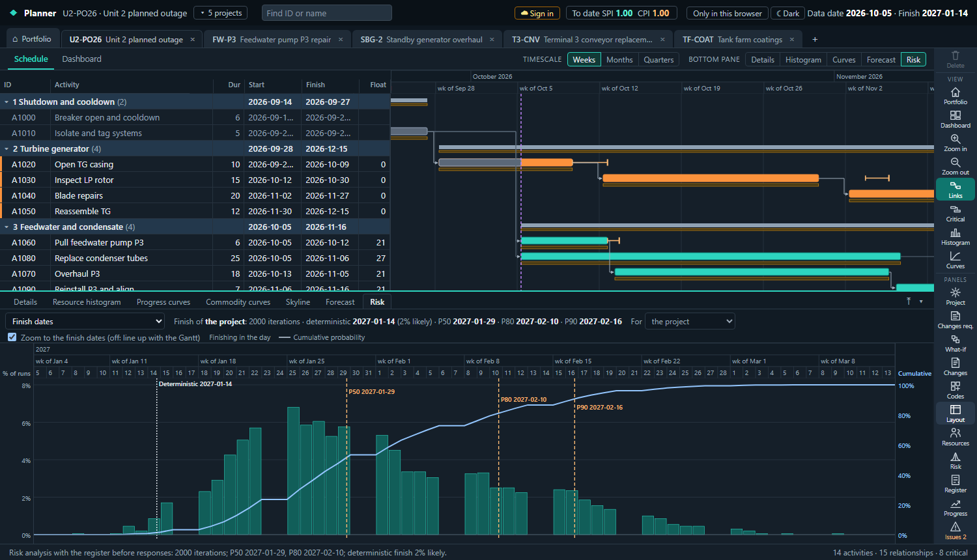The width and height of the screenshot is (977, 560).
Task: Set timescale to Quarters
Action: [x=658, y=59]
